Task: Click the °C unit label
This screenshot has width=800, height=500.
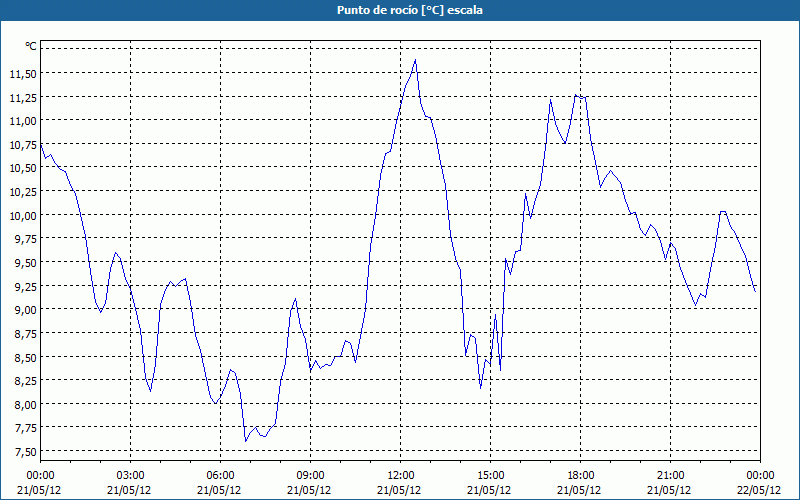Action: point(31,46)
